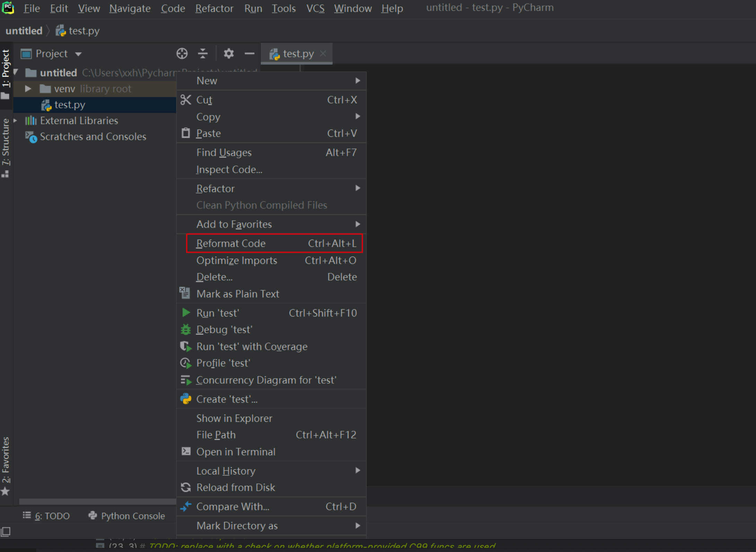Click the Compare With arrows icon

tap(186, 506)
